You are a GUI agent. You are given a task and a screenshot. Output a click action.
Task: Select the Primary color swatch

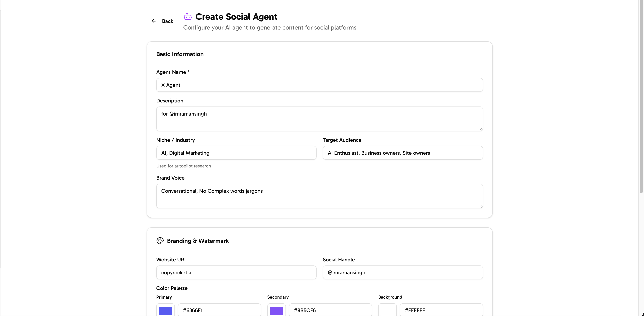165,311
